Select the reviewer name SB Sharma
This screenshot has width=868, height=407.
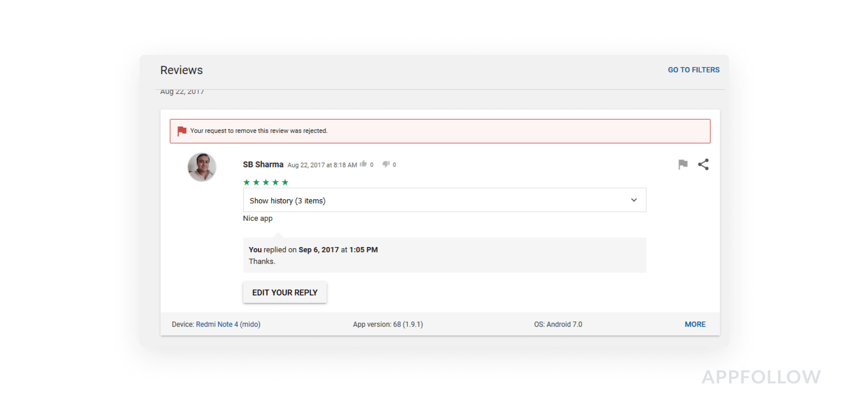click(263, 164)
